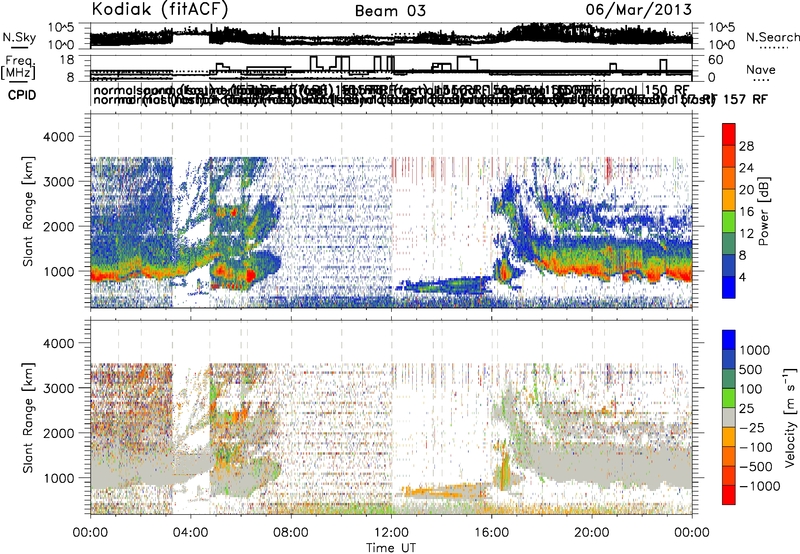This screenshot has width=800, height=554.
Task: Click the '28' tick on Power color bar
Action: point(746,146)
